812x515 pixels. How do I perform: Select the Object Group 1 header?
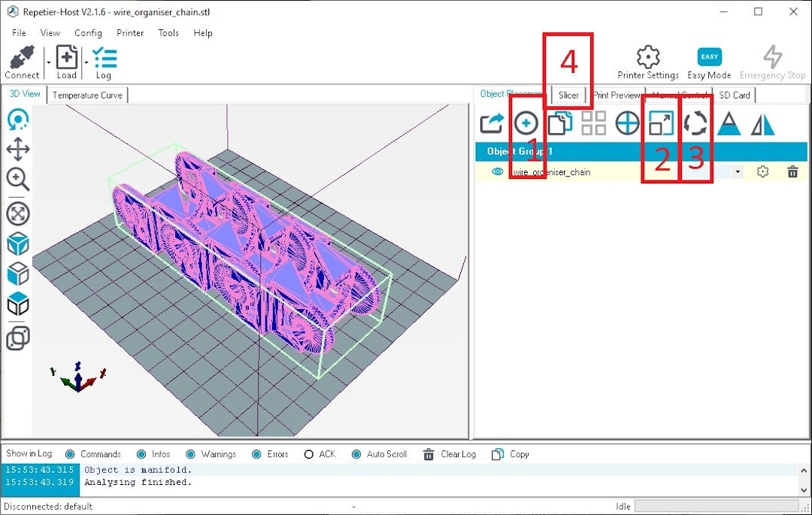(x=641, y=151)
